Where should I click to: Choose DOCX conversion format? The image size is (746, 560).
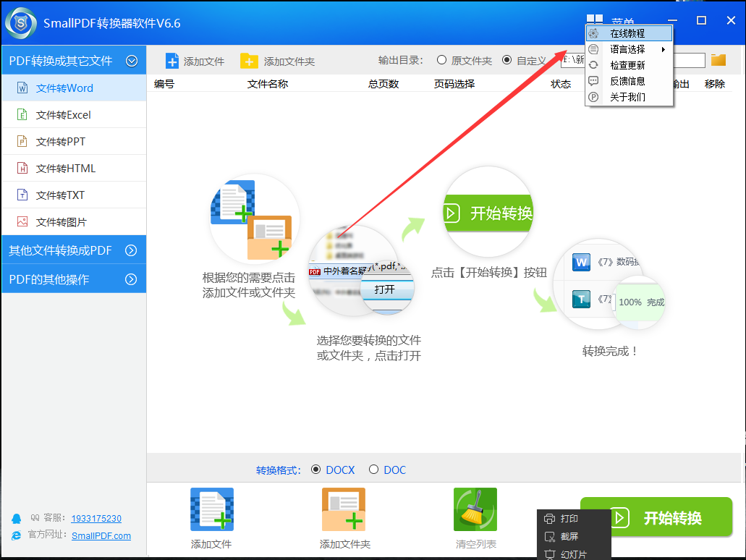point(315,470)
